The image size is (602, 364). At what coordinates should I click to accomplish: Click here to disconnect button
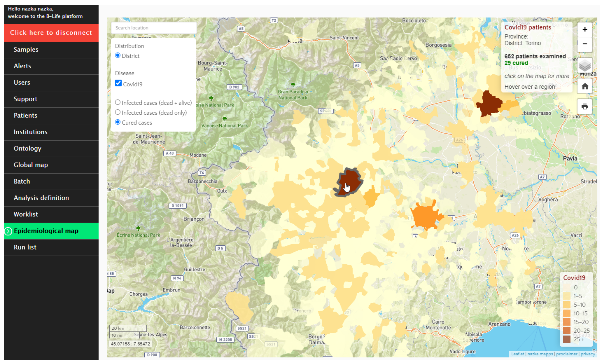pos(51,33)
